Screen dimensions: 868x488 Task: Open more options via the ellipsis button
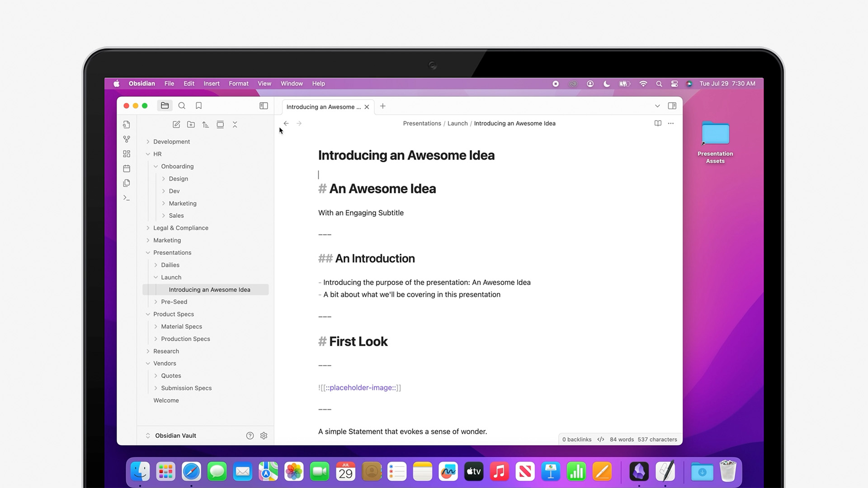click(x=670, y=123)
